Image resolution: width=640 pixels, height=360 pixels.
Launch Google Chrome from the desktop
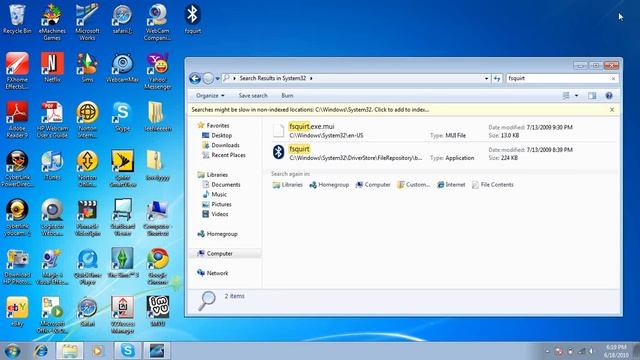click(x=158, y=267)
